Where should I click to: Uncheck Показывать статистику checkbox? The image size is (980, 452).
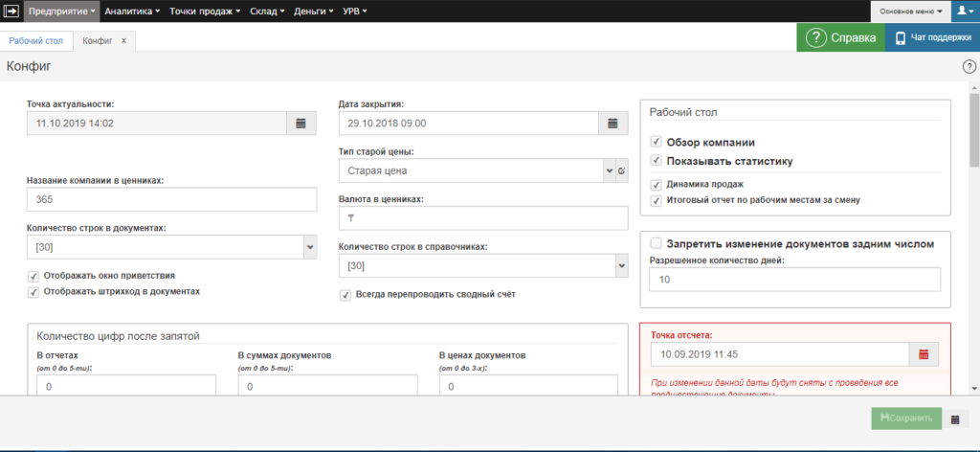point(656,161)
